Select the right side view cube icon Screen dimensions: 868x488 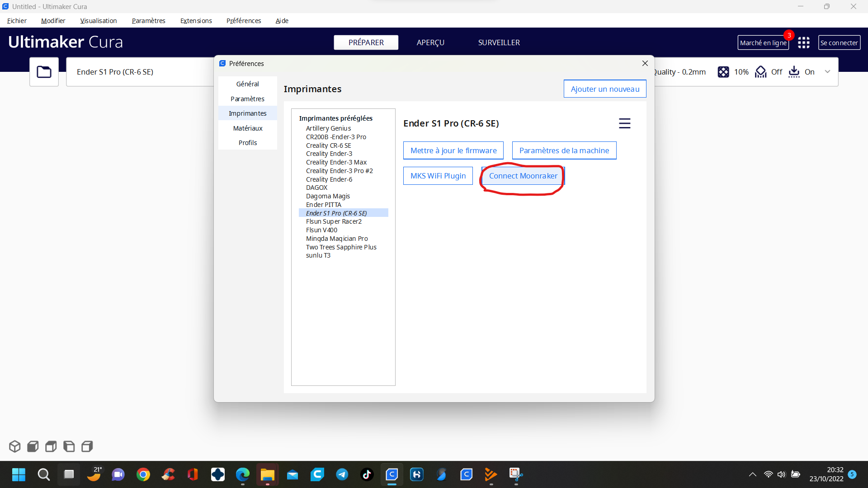pos(87,446)
